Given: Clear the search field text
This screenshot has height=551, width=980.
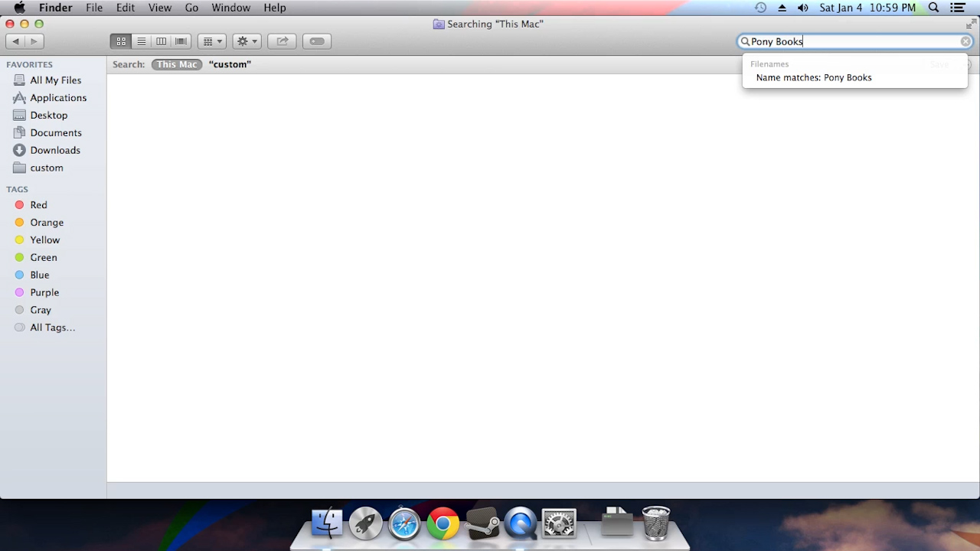Looking at the screenshot, I should pos(965,41).
